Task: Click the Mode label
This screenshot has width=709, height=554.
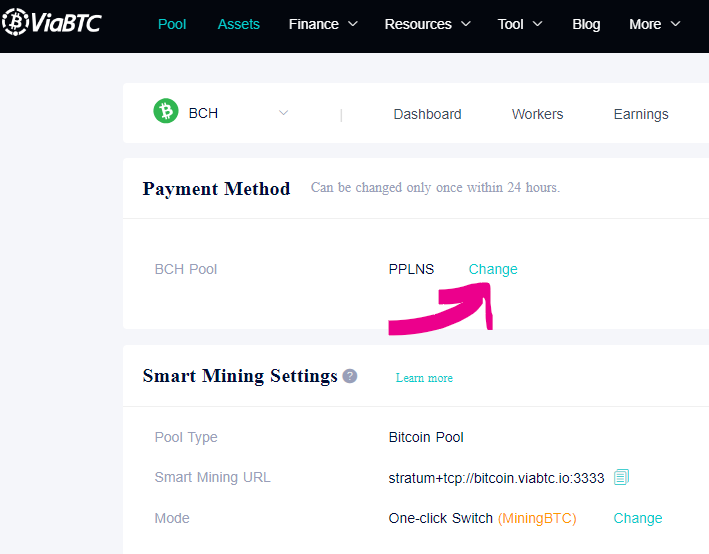Action: point(172,518)
